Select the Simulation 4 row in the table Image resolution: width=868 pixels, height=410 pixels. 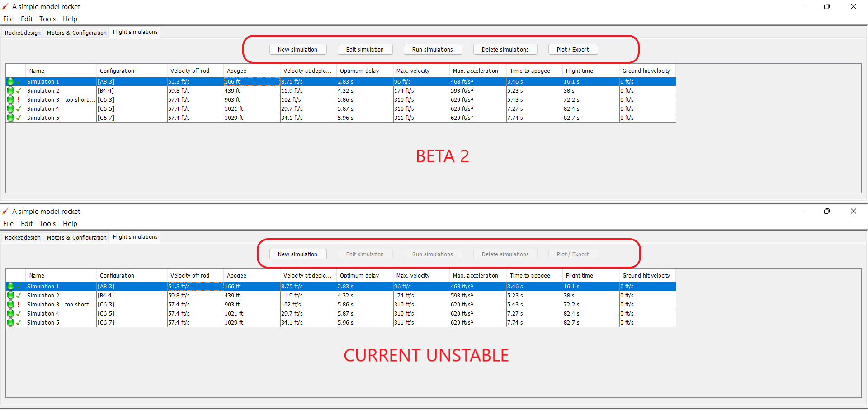(x=61, y=108)
